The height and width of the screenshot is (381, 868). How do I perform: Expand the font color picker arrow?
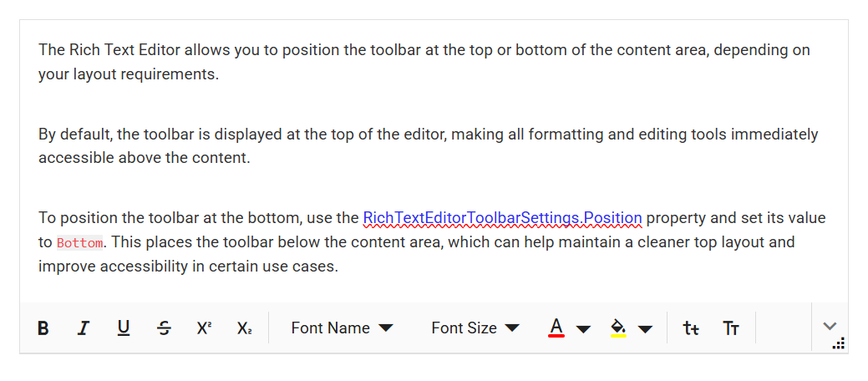[x=583, y=329]
